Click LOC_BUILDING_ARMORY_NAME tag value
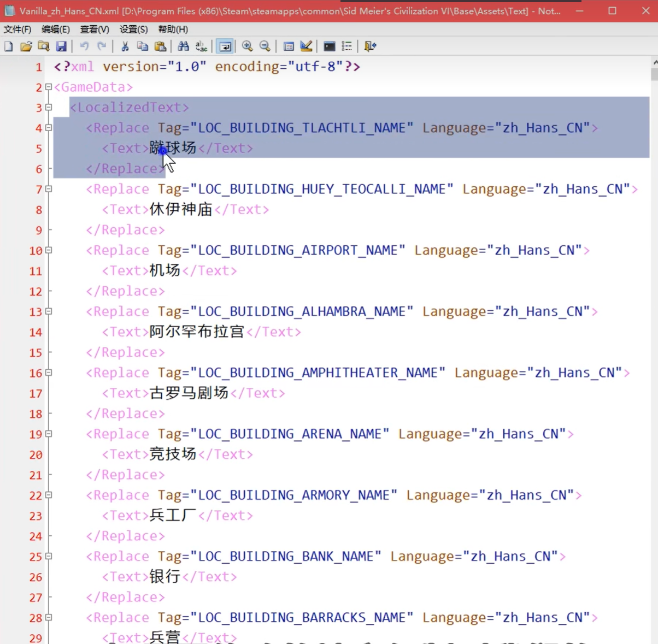 coord(293,495)
